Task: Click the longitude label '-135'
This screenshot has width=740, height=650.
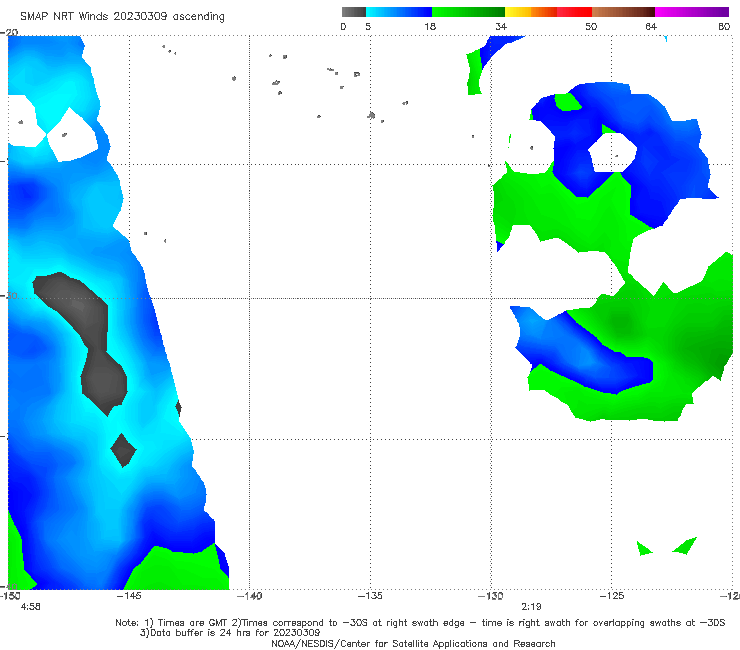Action: click(370, 596)
